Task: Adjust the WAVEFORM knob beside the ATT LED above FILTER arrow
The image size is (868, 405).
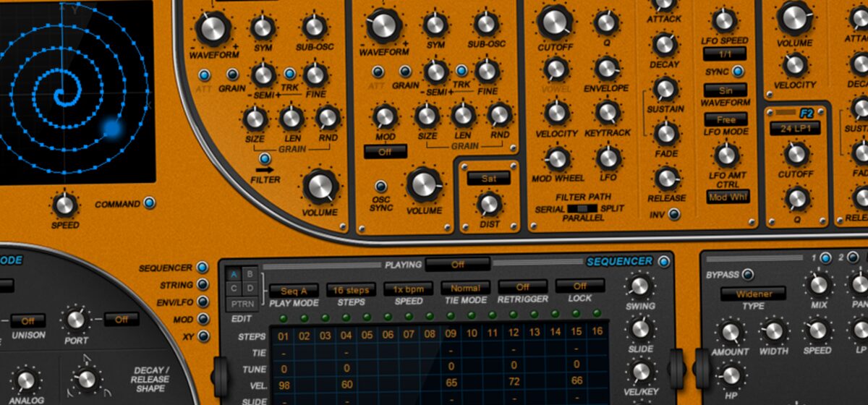Action: [x=213, y=27]
